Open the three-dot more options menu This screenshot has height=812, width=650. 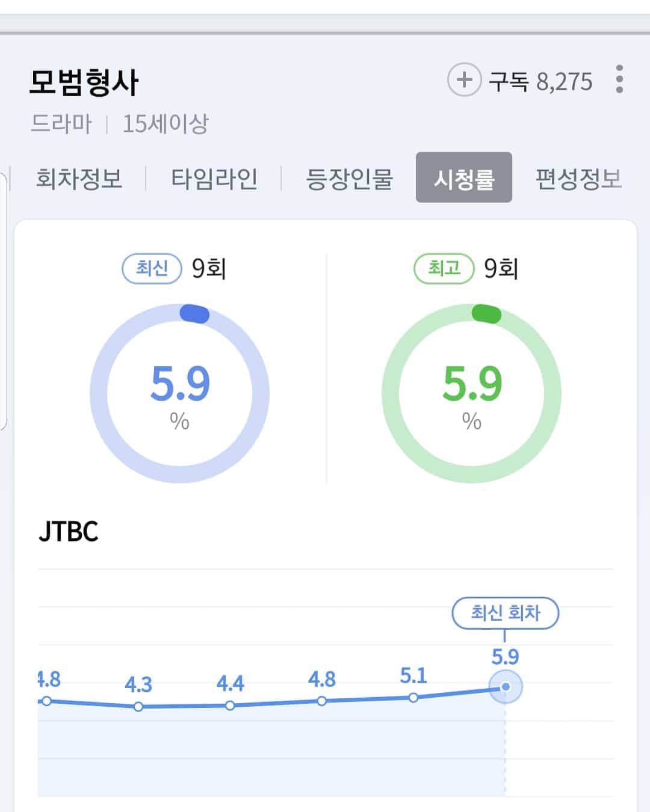tap(619, 79)
